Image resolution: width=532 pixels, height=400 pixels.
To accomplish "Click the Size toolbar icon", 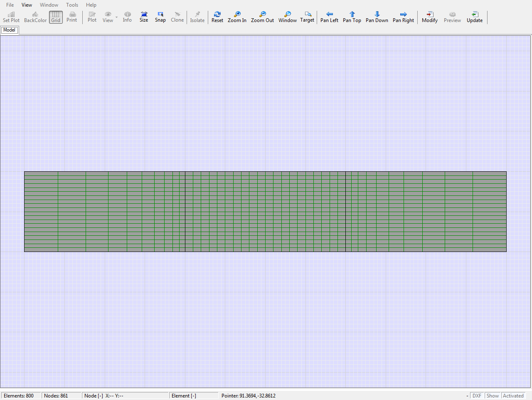I will click(144, 17).
